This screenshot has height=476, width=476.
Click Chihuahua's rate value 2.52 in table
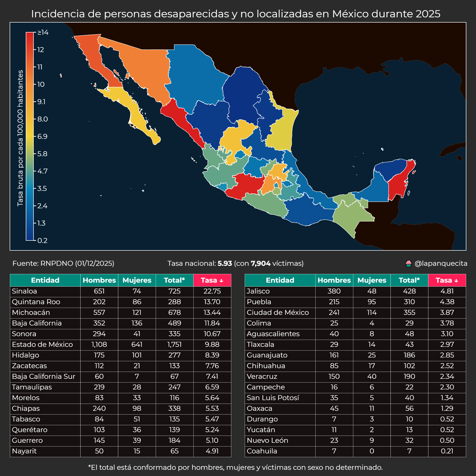coord(447,366)
